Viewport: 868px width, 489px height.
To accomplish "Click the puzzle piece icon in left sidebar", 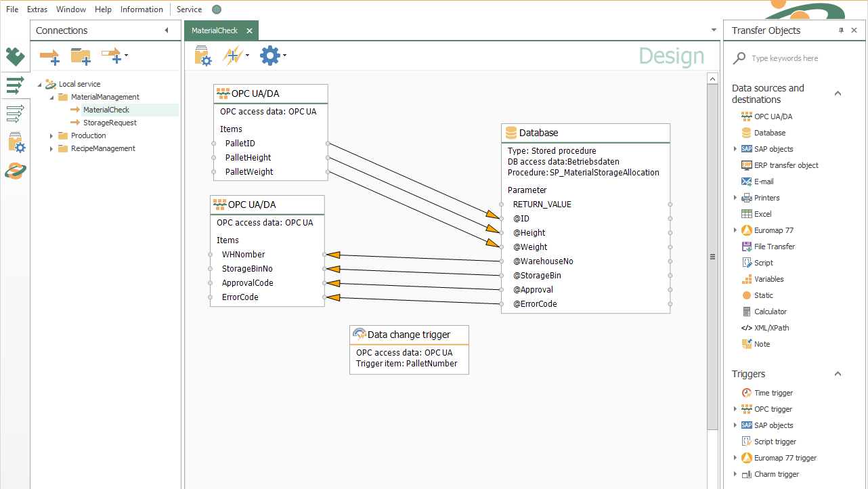I will [15, 56].
